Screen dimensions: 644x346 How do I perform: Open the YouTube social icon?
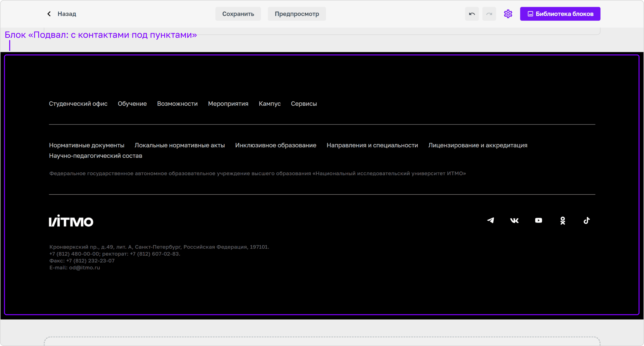(538, 220)
